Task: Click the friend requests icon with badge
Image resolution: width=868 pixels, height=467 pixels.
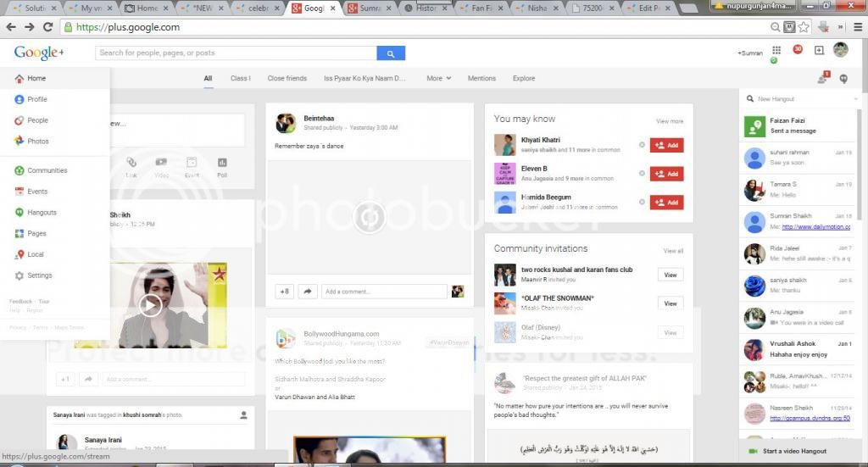Action: click(x=821, y=78)
